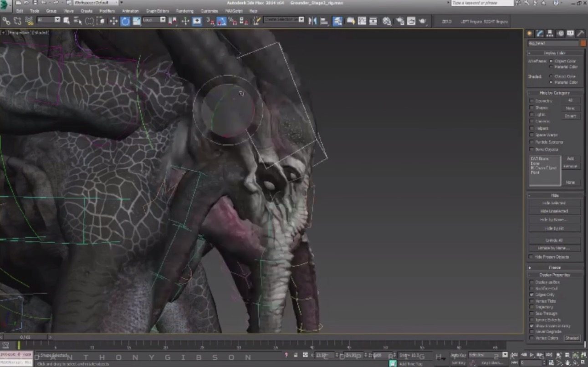Open the selection filter dropdown
Screen dimensions: 588x367
49,20
